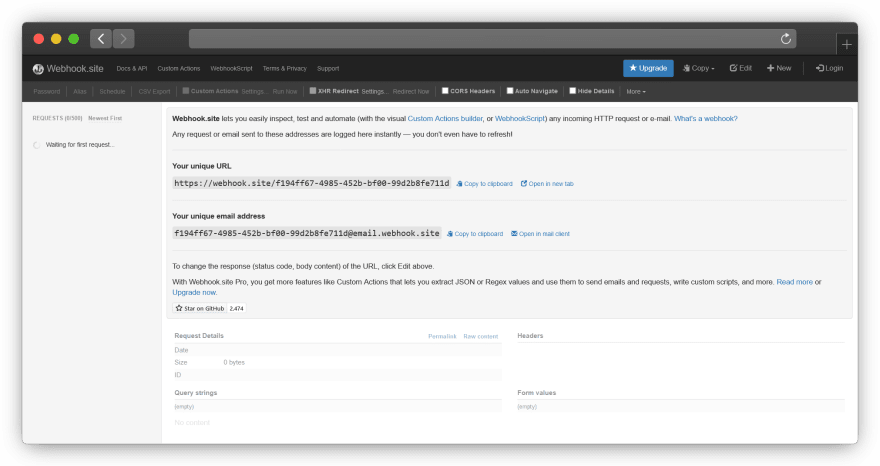Screen dimensions: 880x466
Task: Copy the unique URL to clipboard
Action: 484,184
